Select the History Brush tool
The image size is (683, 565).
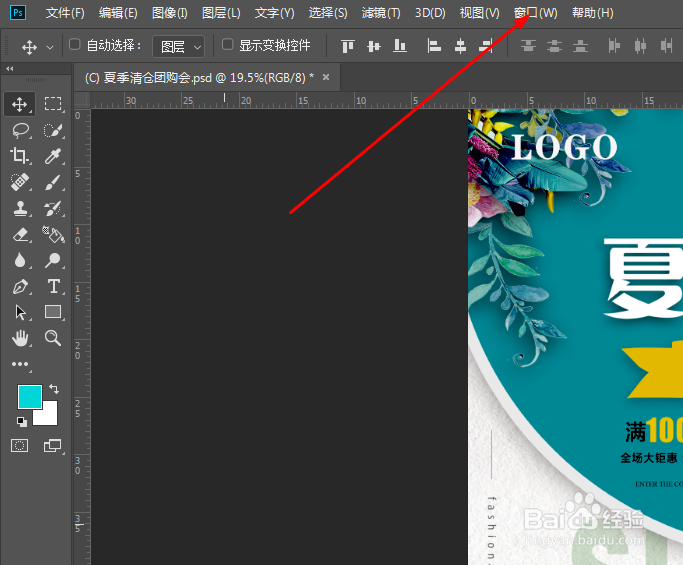(53, 208)
